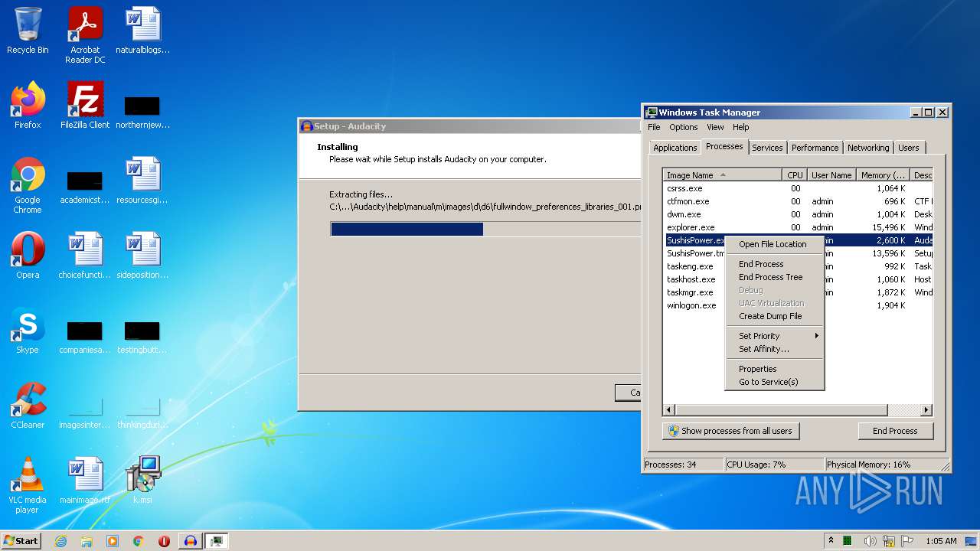Select the companiesa desktop file
980x551 pixels.
pyautogui.click(x=84, y=337)
